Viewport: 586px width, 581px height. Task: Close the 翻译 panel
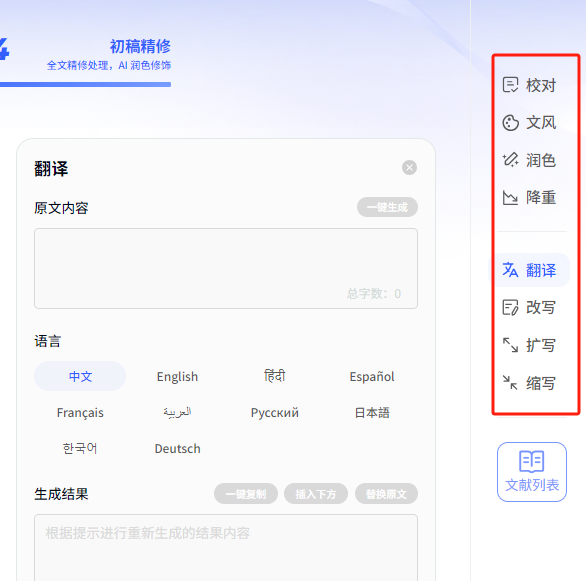(409, 167)
